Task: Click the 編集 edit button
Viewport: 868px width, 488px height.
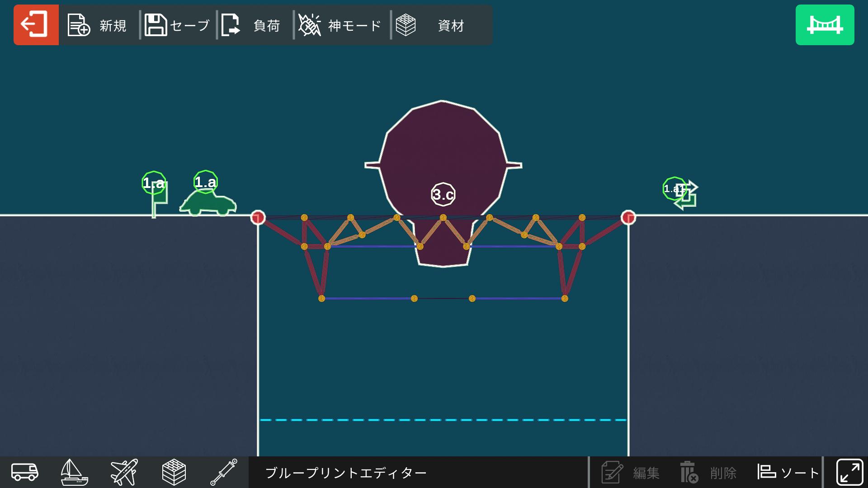Action: pos(631,473)
